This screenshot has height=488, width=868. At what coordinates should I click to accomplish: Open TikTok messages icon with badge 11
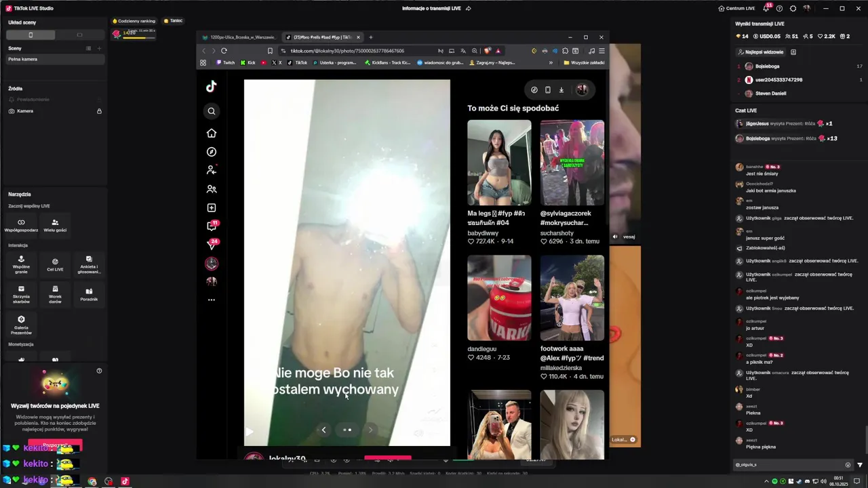(x=212, y=226)
